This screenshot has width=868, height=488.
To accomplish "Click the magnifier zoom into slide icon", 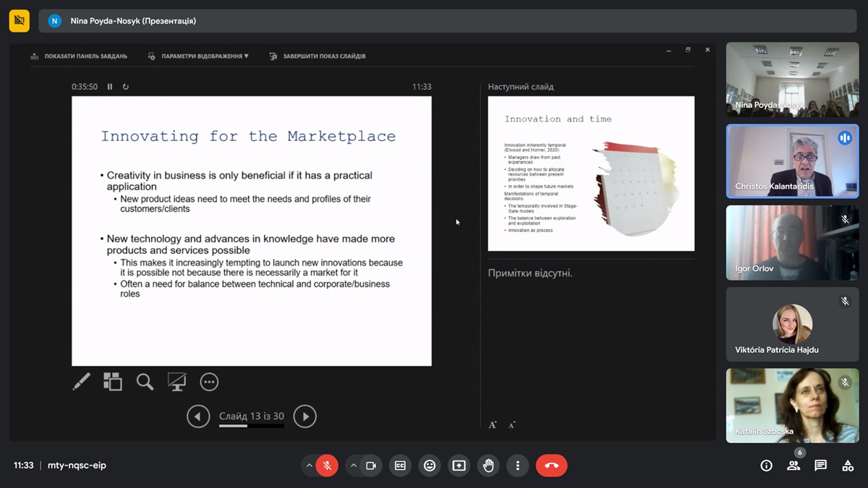I will click(x=145, y=382).
